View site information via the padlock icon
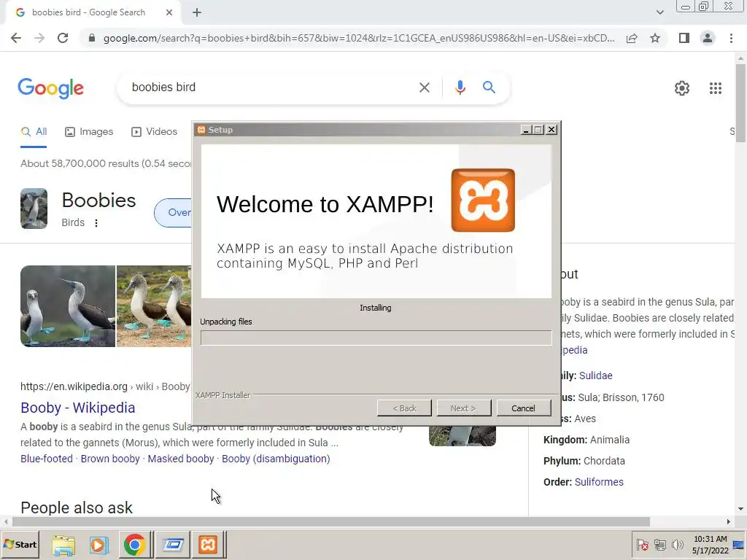The image size is (747, 560). (92, 38)
